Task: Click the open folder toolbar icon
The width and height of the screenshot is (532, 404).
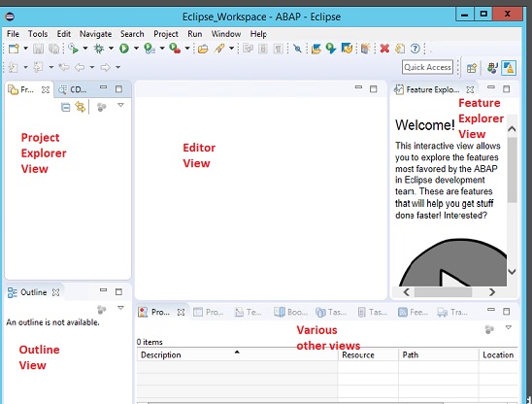Action: tap(203, 49)
